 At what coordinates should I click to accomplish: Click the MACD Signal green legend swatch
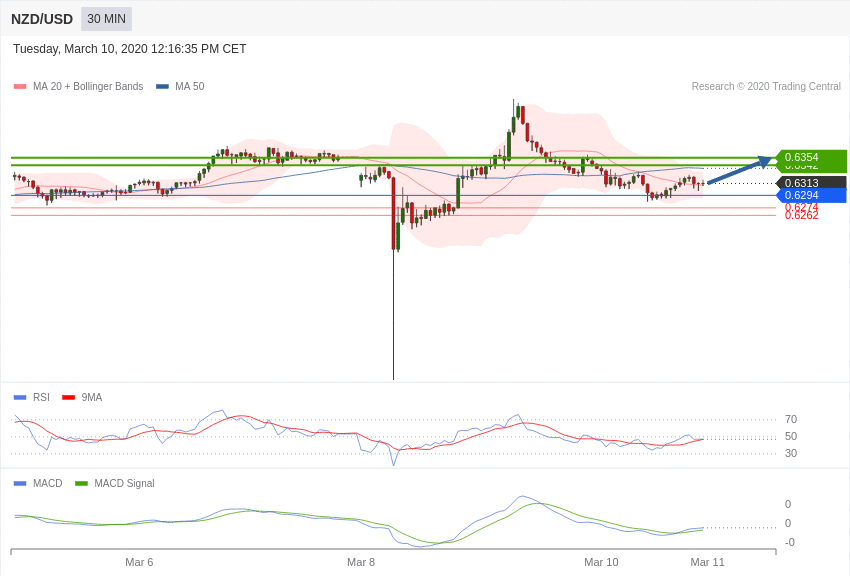pyautogui.click(x=81, y=483)
